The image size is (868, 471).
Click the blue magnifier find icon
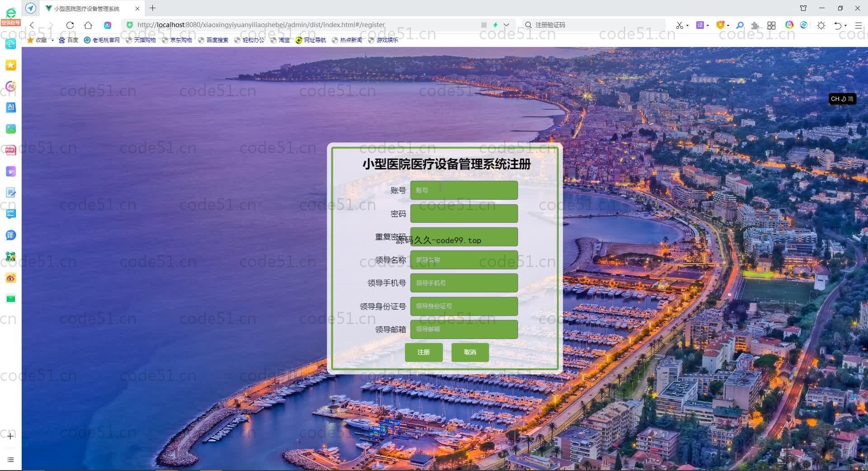pos(740,25)
